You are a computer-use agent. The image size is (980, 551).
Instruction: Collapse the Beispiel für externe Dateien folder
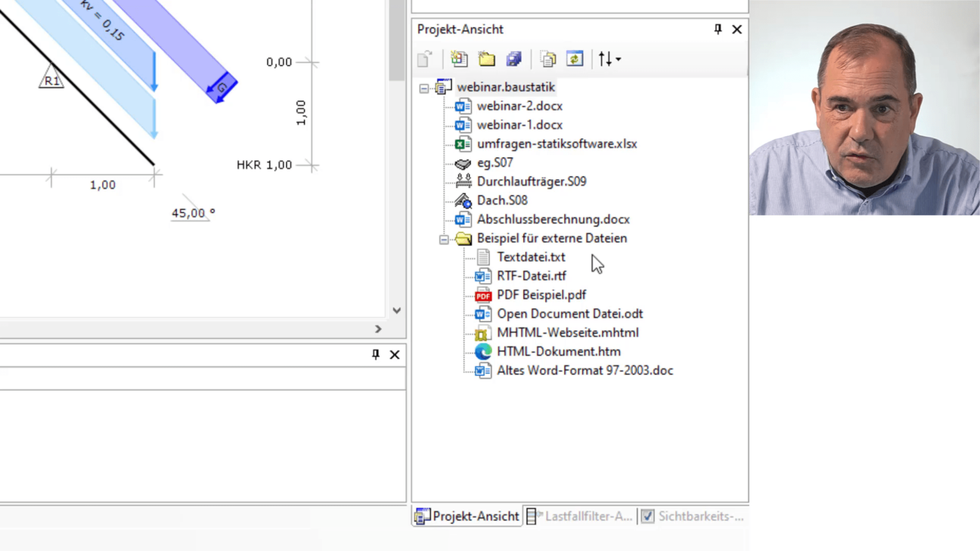point(444,239)
